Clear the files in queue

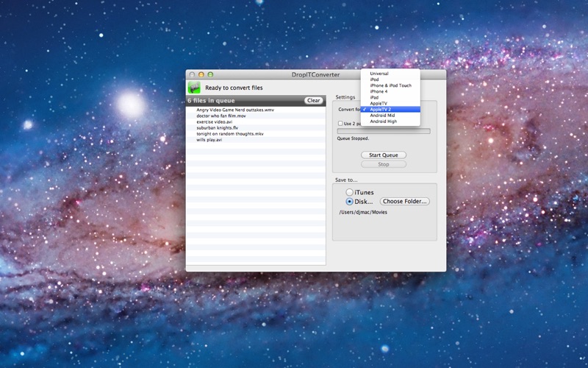click(x=314, y=101)
